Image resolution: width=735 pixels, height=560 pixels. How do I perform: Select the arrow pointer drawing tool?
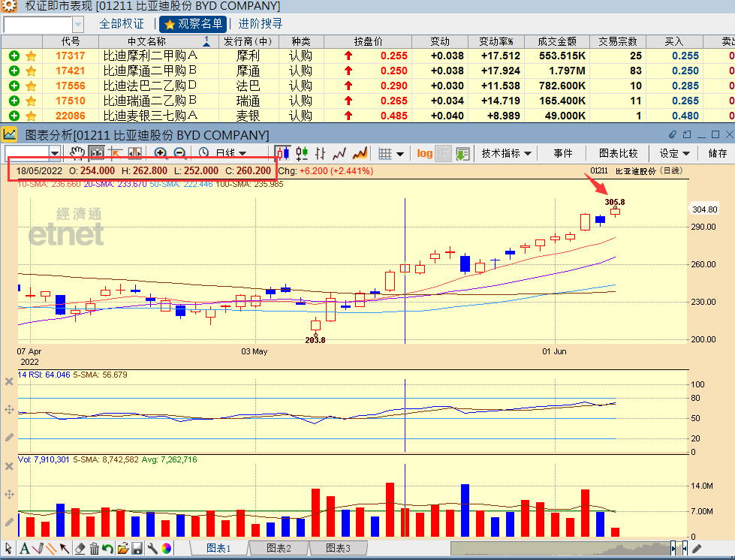[x=8, y=548]
